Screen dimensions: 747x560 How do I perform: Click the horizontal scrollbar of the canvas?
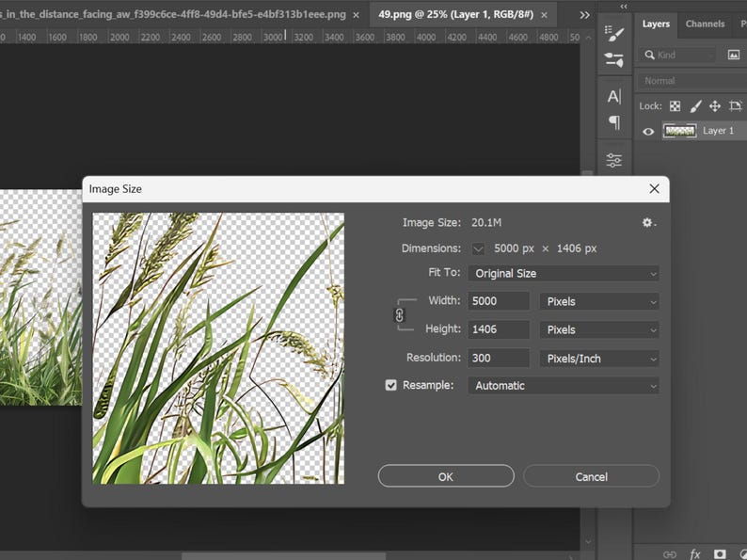tap(283, 556)
